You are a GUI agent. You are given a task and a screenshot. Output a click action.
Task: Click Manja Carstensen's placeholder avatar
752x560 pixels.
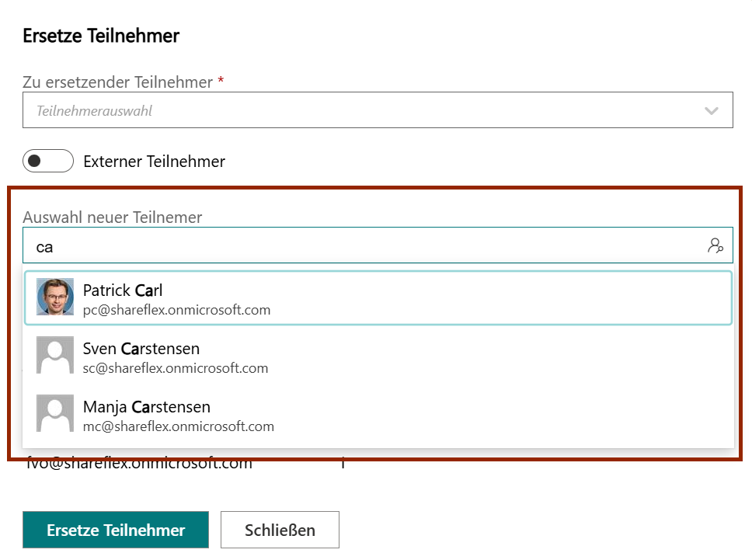[55, 413]
